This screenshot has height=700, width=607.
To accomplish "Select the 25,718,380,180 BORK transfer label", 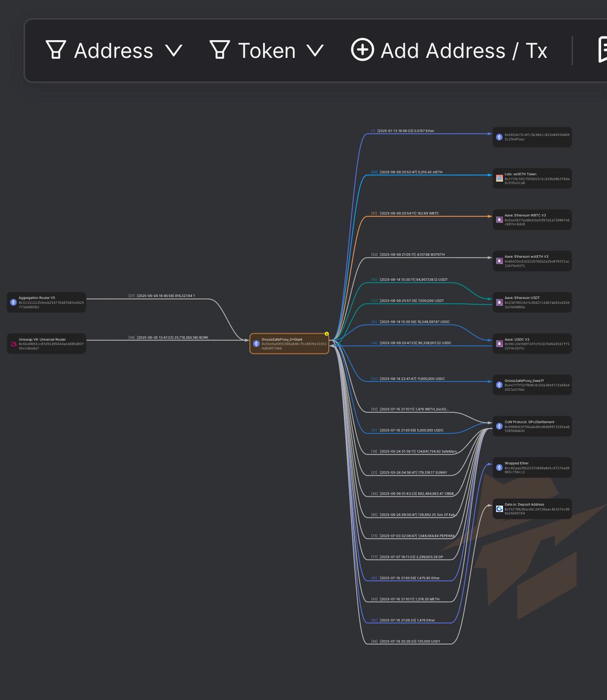I will tap(168, 337).
